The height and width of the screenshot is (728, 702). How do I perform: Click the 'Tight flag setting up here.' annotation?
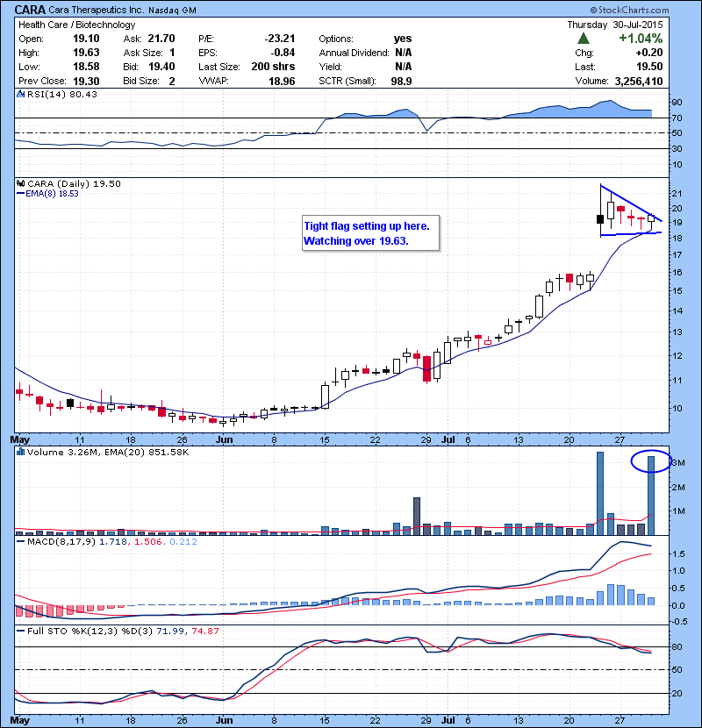point(367,226)
